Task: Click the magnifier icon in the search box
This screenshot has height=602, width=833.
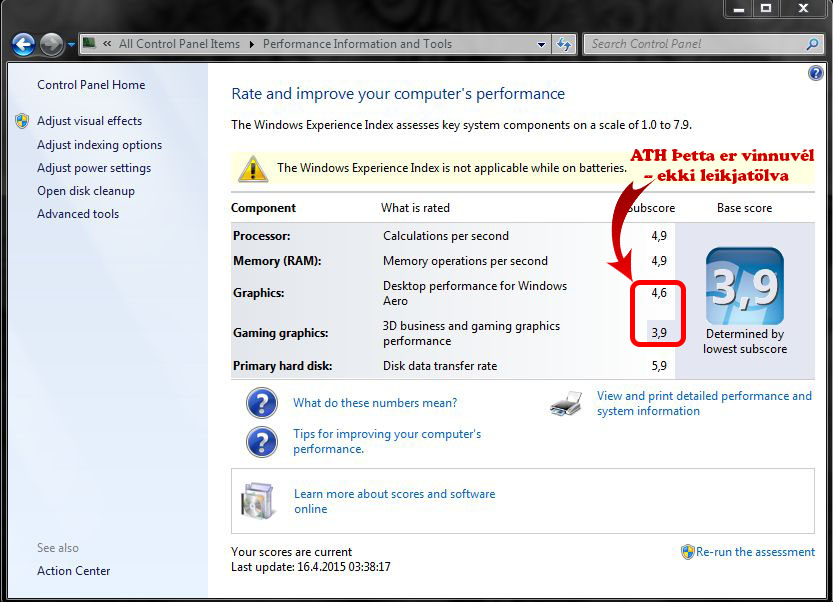Action: click(812, 44)
